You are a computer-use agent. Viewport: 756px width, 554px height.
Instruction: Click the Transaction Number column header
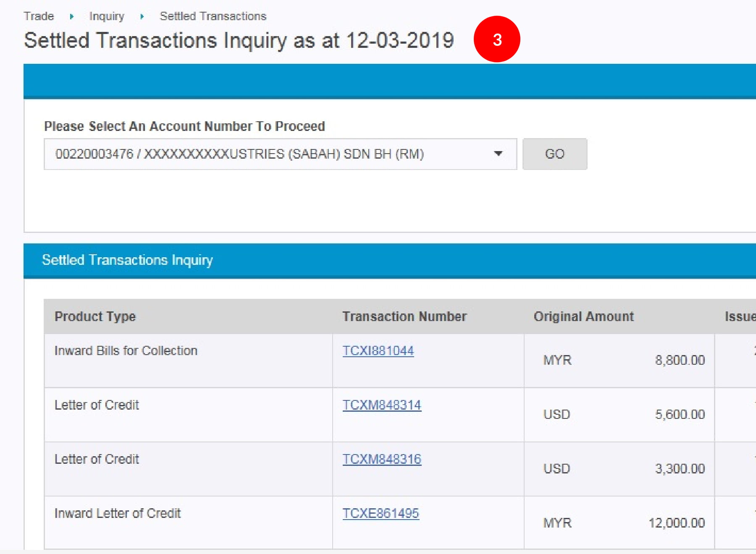point(404,316)
